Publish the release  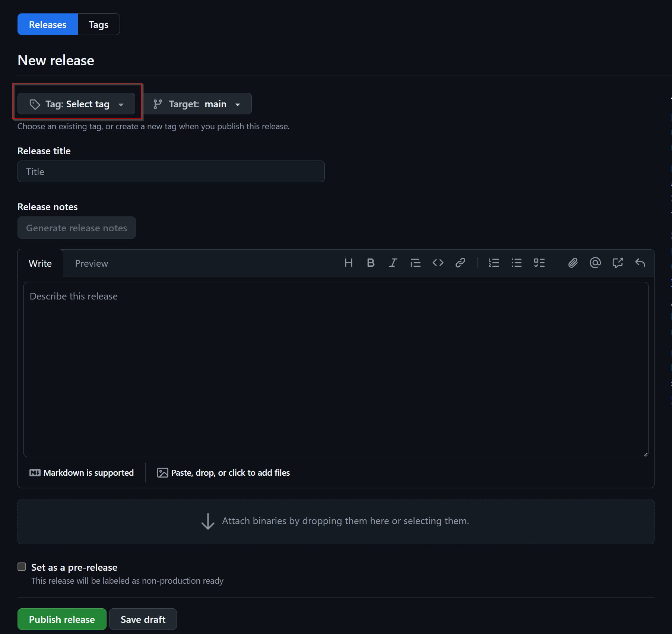pyautogui.click(x=61, y=619)
